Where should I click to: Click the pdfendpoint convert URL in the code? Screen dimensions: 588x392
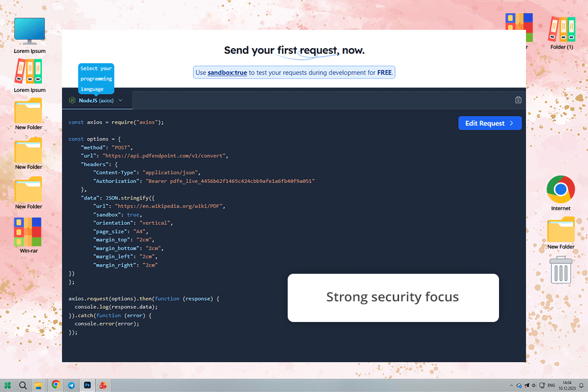pyautogui.click(x=165, y=156)
